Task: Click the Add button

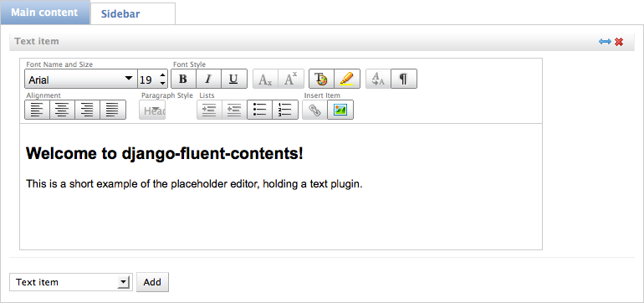Action: (152, 282)
